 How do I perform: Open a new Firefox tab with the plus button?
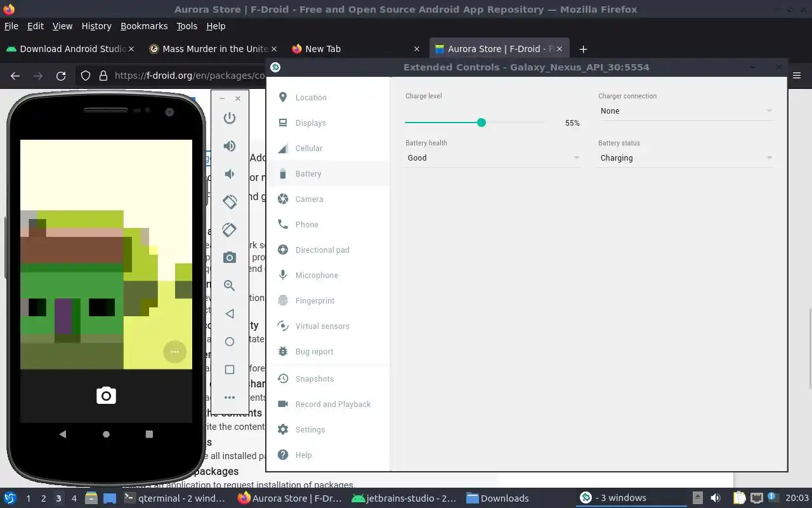583,49
